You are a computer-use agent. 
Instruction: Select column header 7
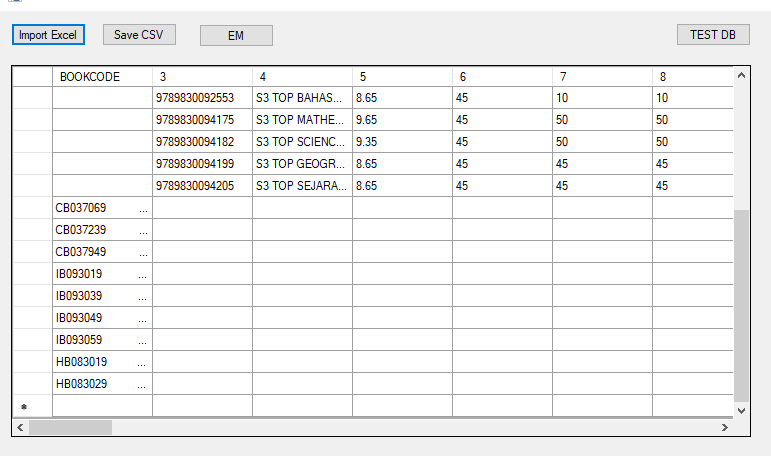(x=602, y=77)
